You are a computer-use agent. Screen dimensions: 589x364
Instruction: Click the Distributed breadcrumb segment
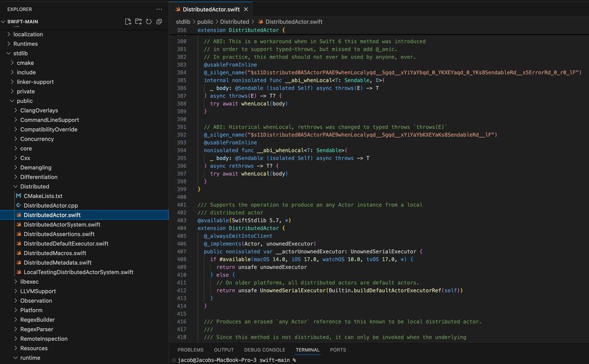234,22
